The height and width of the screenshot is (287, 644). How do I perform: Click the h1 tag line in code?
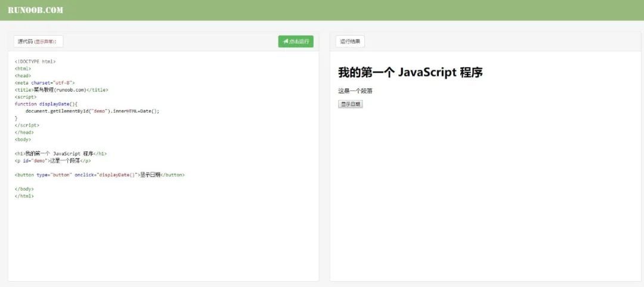(x=61, y=154)
